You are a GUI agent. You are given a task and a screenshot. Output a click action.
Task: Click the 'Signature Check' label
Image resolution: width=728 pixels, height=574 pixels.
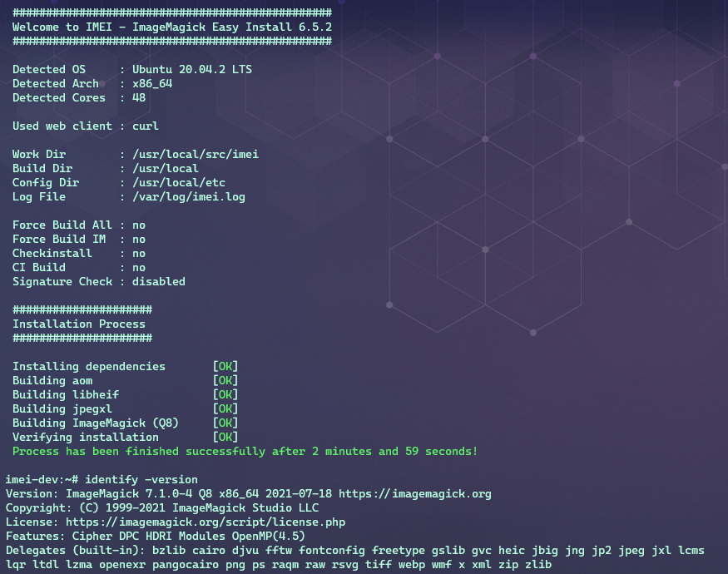tap(62, 281)
